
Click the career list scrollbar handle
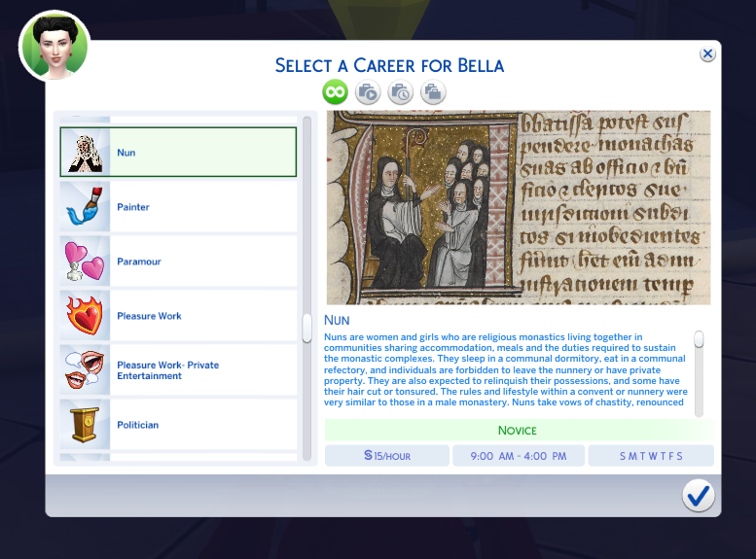[306, 329]
